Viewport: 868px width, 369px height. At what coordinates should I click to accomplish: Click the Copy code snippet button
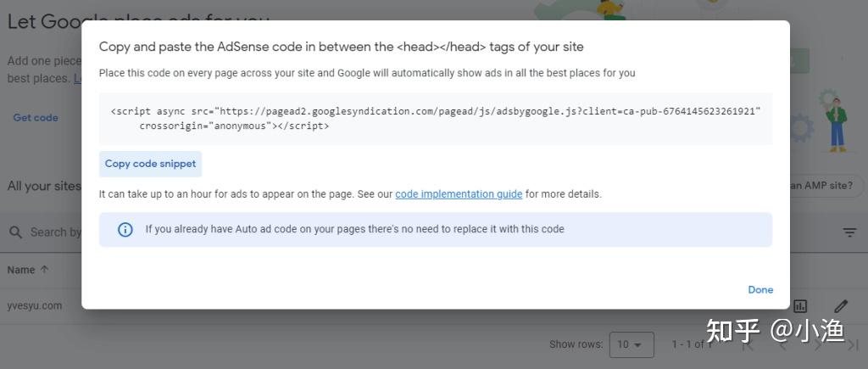150,164
